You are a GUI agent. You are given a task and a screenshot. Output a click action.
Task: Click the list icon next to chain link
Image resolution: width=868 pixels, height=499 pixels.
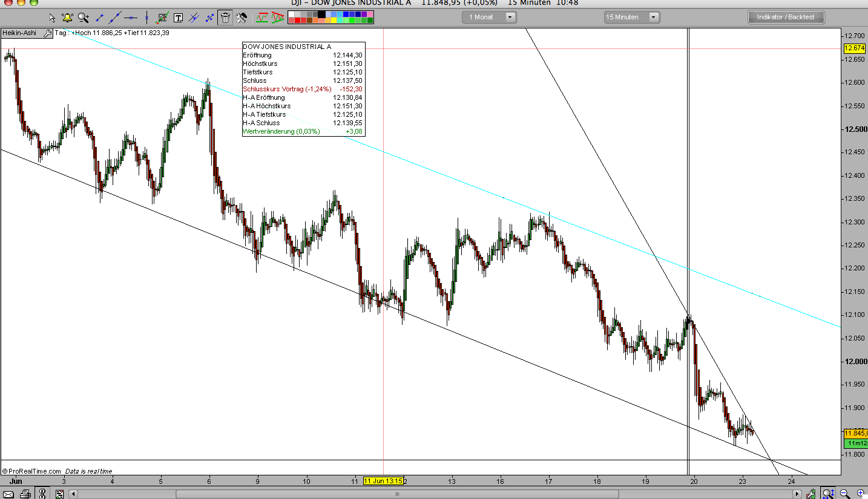coord(59,494)
